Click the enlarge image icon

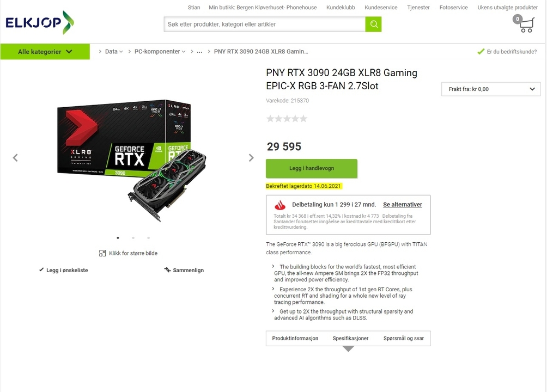coord(102,253)
